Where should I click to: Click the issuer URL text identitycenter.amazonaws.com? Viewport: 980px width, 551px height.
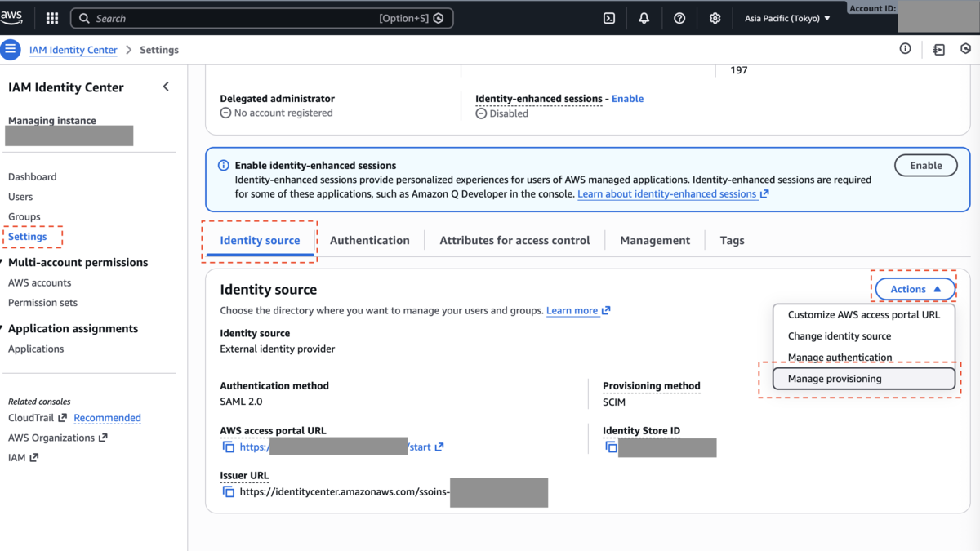click(x=345, y=492)
